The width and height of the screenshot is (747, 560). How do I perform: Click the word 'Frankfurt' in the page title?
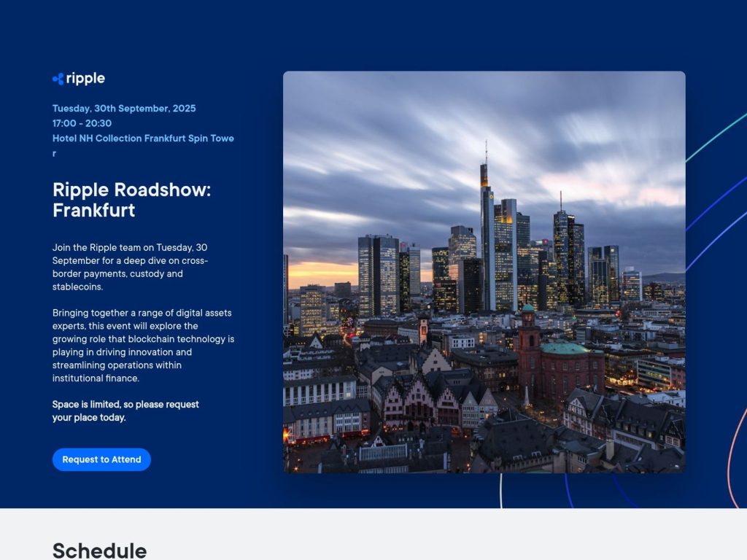tap(93, 211)
